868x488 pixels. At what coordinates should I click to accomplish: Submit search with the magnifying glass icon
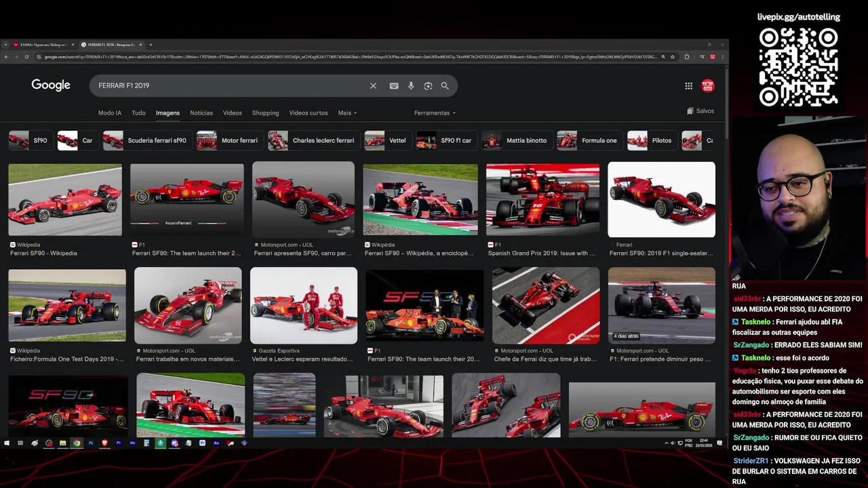(445, 85)
